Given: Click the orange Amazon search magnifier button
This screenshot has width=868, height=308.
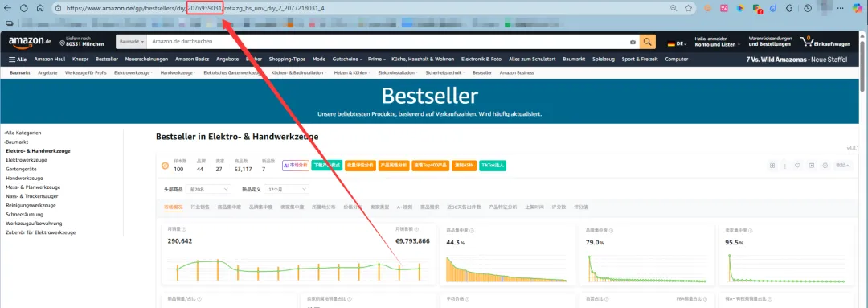Looking at the screenshot, I should pyautogui.click(x=647, y=42).
